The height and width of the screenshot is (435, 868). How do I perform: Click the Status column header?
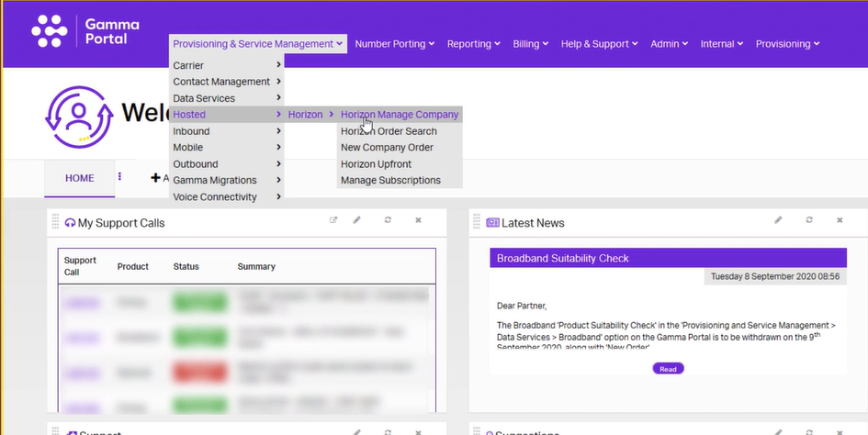coord(186,266)
